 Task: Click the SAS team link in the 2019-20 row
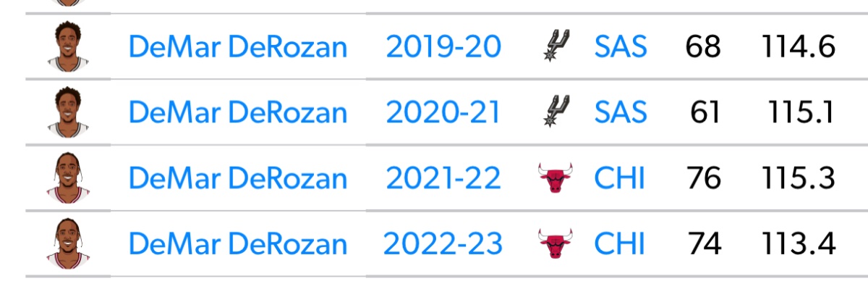pyautogui.click(x=620, y=48)
